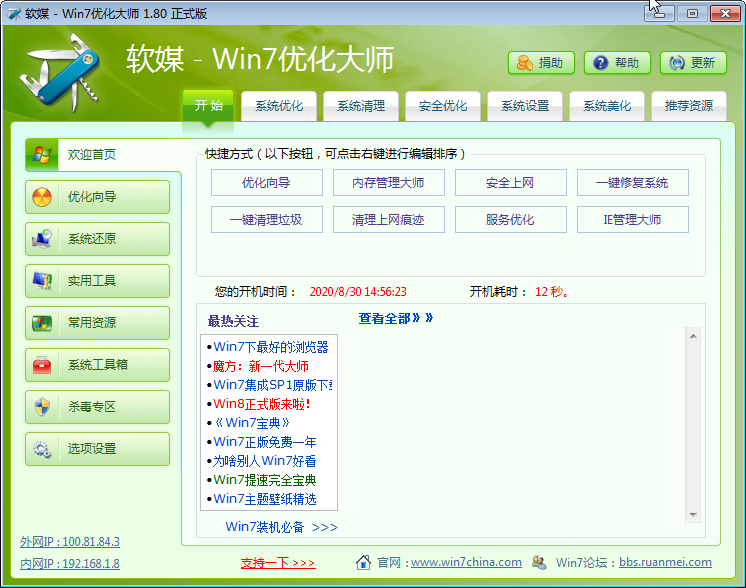This screenshot has height=588, width=746.
Task: Click the title bar app icon
Action: pos(14,13)
